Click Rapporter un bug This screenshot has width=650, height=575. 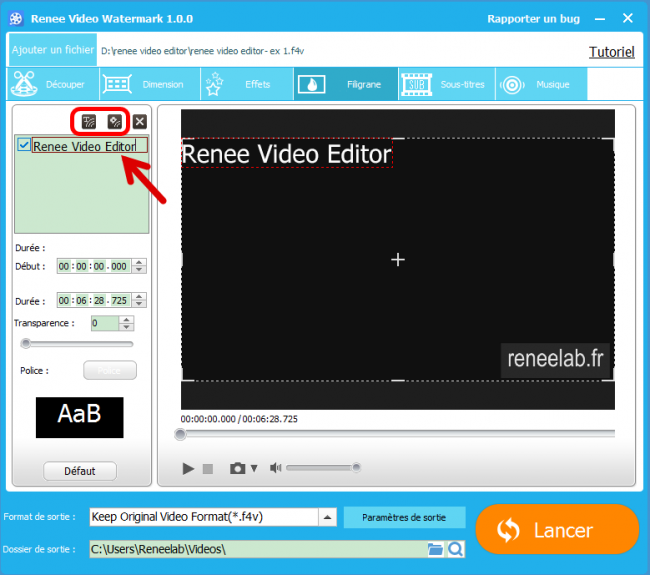[533, 19]
